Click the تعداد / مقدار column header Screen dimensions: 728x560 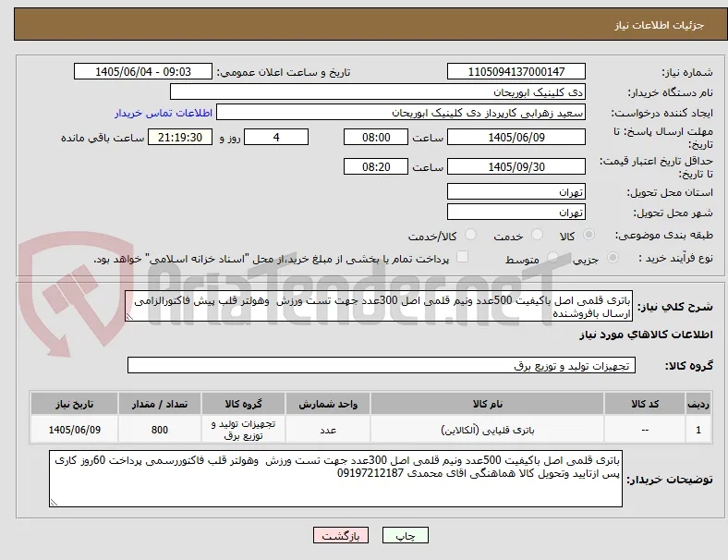(159, 404)
